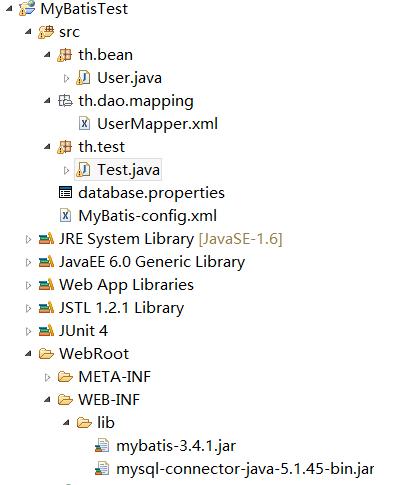Select the WebRoot label
This screenshot has width=406, height=485.
pos(94,354)
